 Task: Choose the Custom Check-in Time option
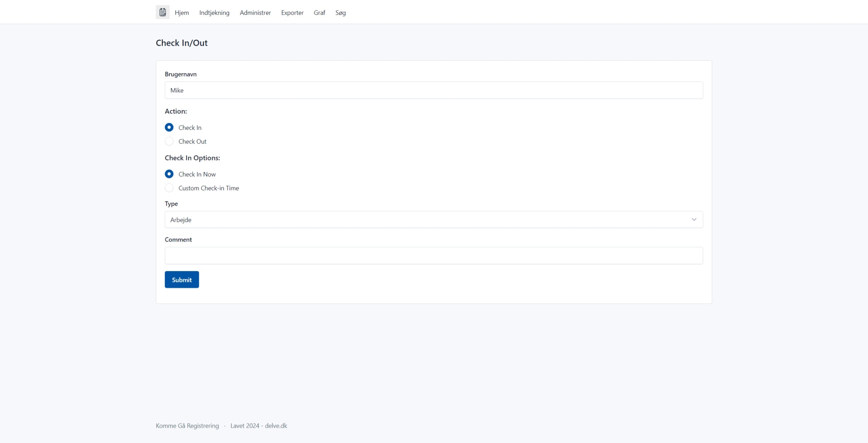(169, 188)
